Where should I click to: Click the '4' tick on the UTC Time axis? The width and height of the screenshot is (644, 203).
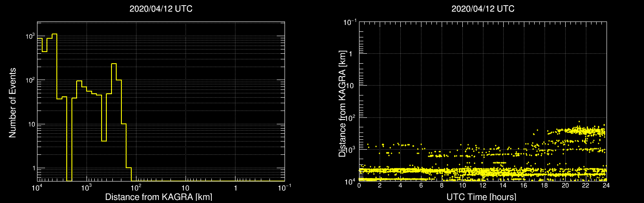pos(400,185)
